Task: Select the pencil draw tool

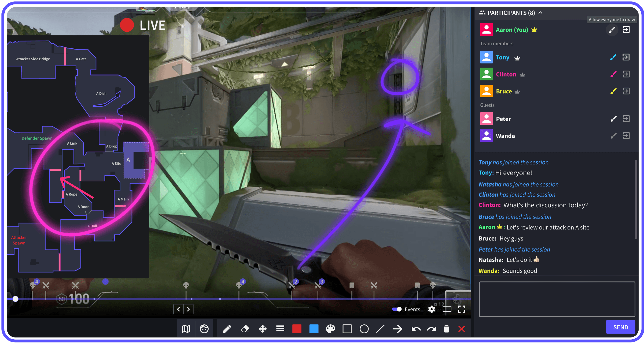Action: [227, 329]
